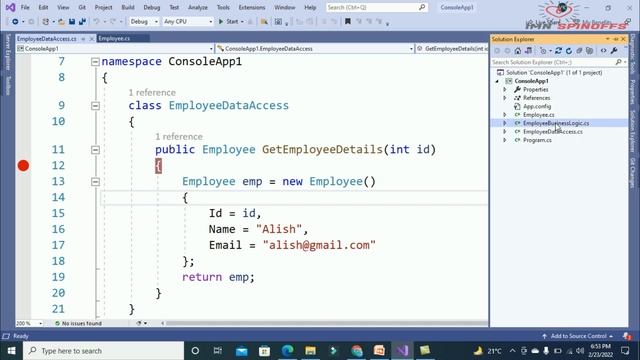This screenshot has height=360, width=640.
Task: Click View Code icon in Solution Explorer
Action: (x=604, y=51)
